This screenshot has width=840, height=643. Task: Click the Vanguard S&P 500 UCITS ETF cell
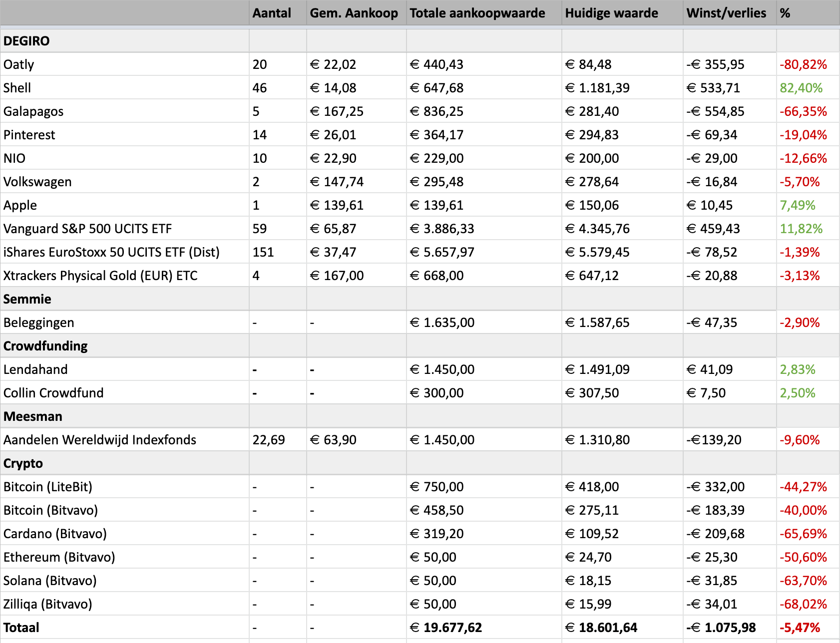pos(125,229)
